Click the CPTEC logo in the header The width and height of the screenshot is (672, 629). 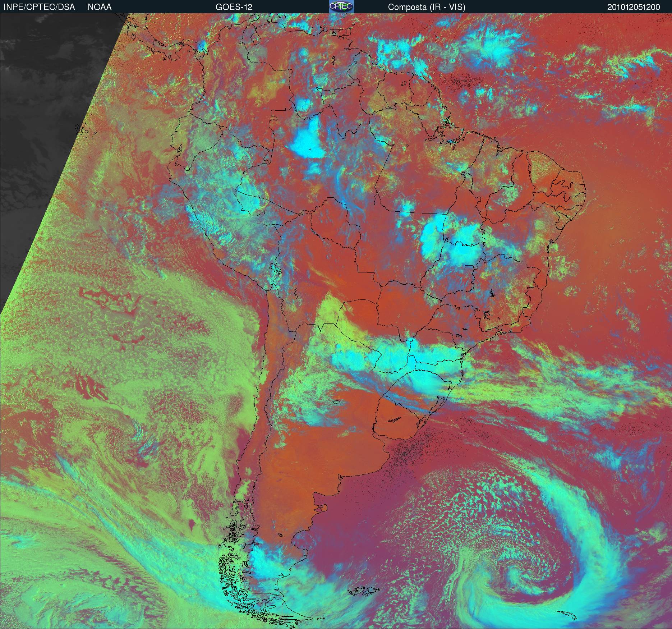click(341, 6)
